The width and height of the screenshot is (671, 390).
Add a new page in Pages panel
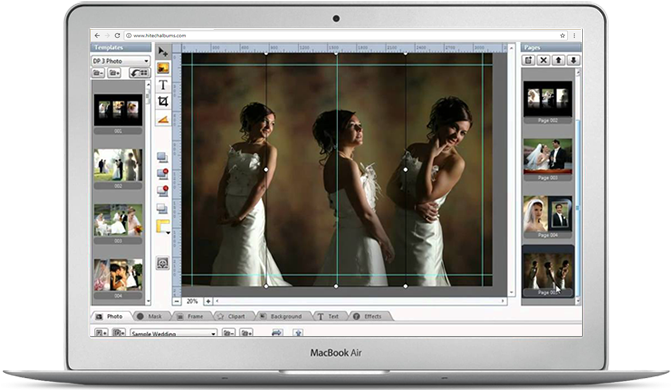529,60
